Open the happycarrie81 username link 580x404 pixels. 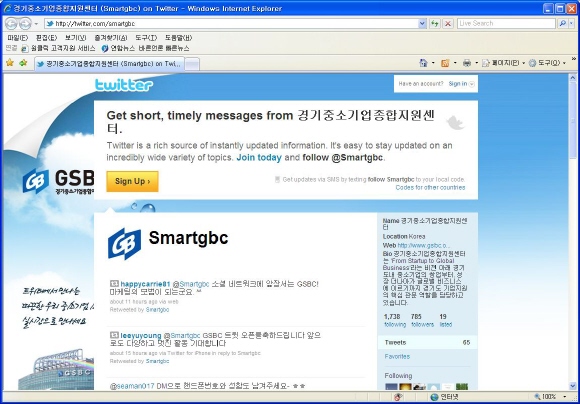145,284
